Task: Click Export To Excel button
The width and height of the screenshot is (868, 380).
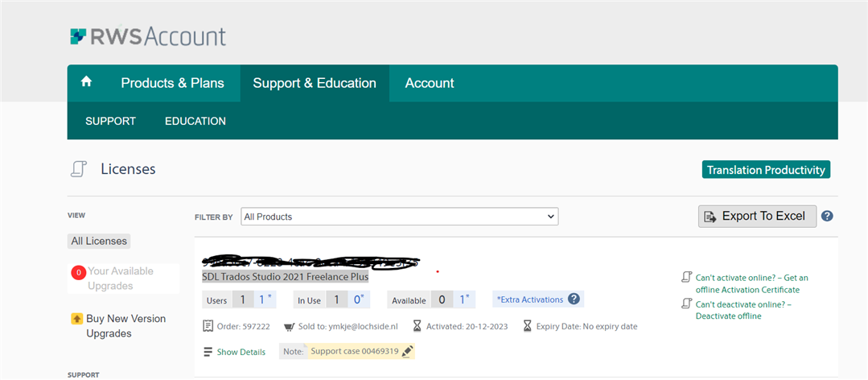Action: click(757, 216)
